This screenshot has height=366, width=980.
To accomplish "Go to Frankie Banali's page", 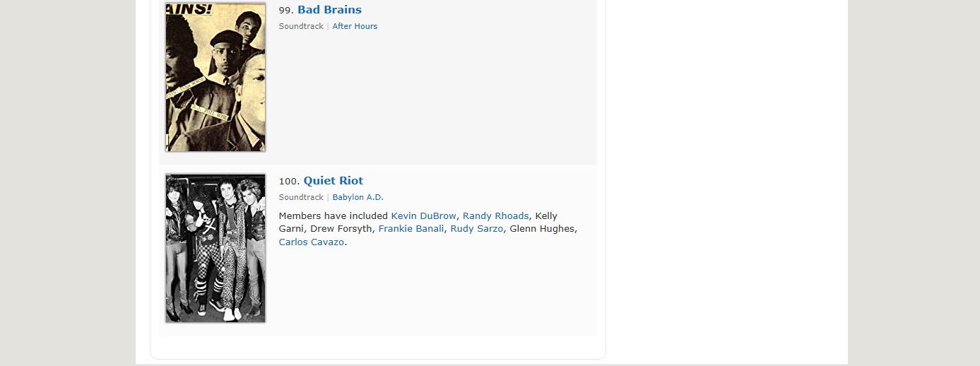I will (411, 229).
